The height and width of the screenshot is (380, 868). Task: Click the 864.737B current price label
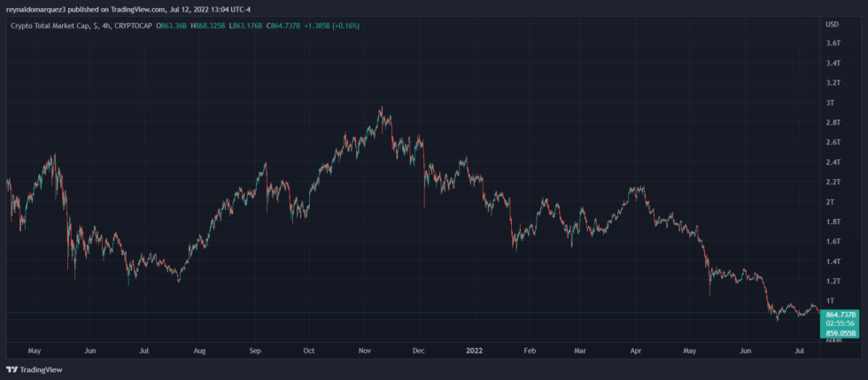[842, 314]
